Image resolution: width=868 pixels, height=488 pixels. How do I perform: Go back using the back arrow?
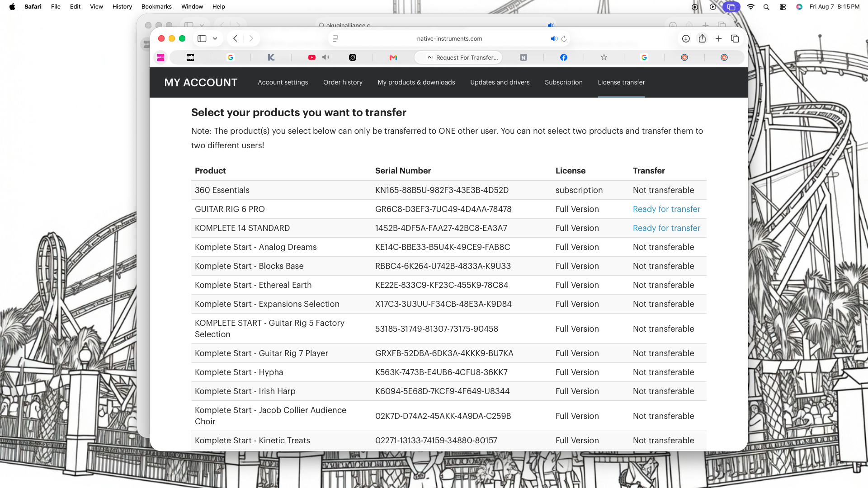click(x=235, y=39)
